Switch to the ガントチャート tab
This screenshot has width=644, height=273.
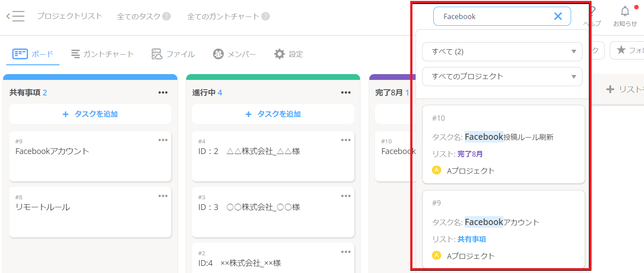point(102,54)
